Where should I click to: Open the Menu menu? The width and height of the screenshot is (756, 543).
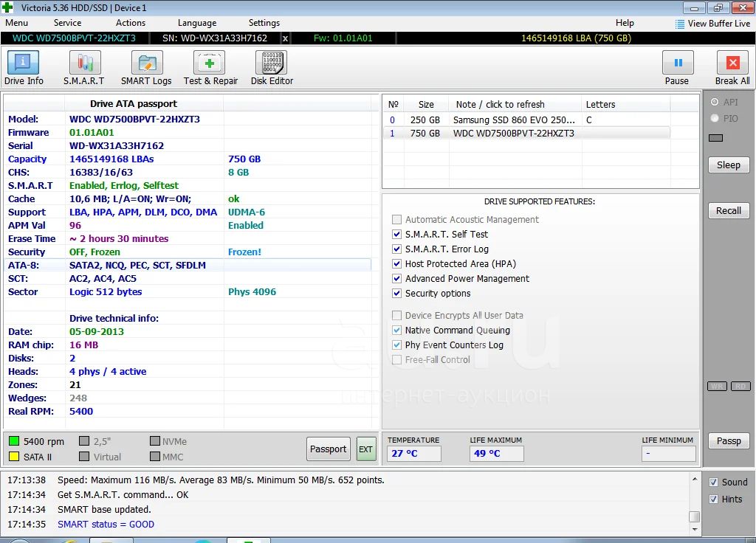coord(16,23)
